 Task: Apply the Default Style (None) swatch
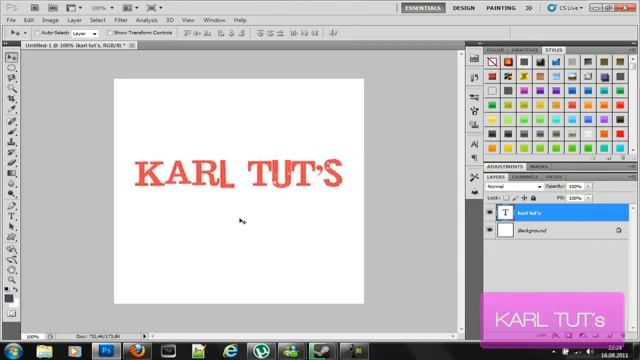492,62
